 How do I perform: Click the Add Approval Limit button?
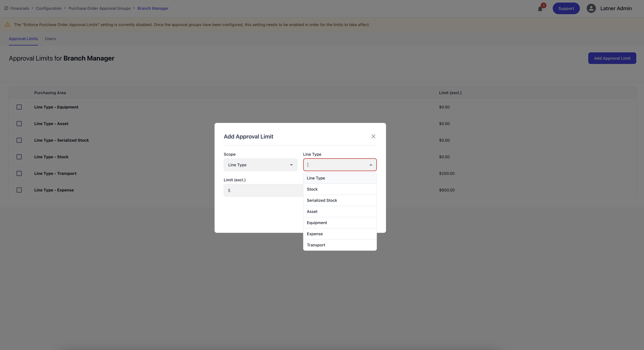tap(612, 58)
